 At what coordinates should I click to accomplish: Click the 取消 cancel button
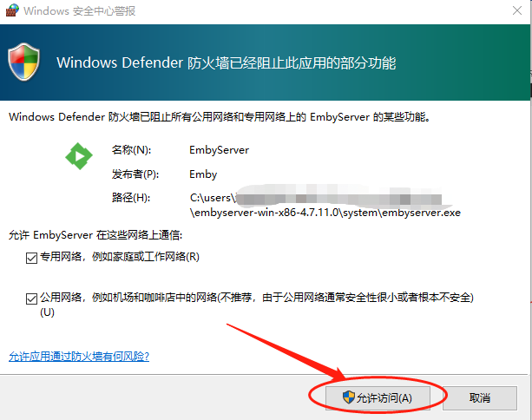pos(480,397)
